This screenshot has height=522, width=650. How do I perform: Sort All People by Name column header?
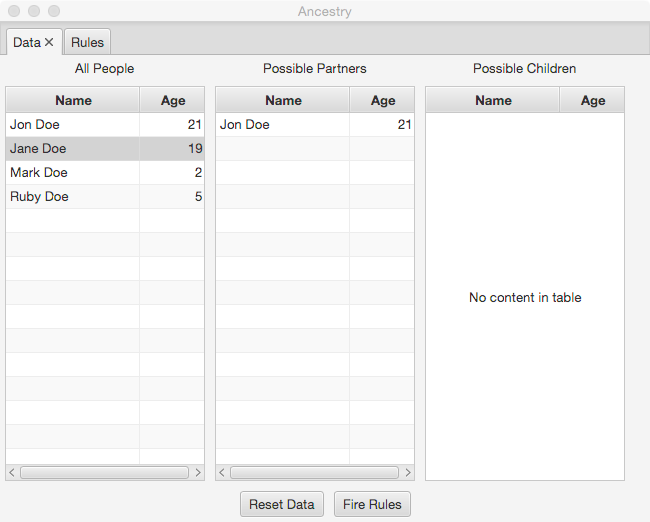73,100
